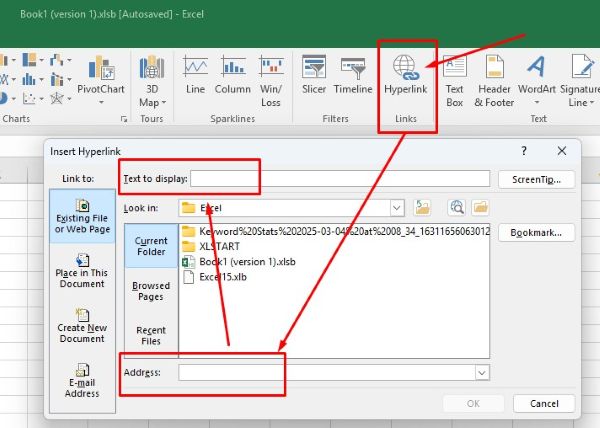Viewport: 600px width, 428px height.
Task: Open Header & Footer tool
Action: (494, 81)
